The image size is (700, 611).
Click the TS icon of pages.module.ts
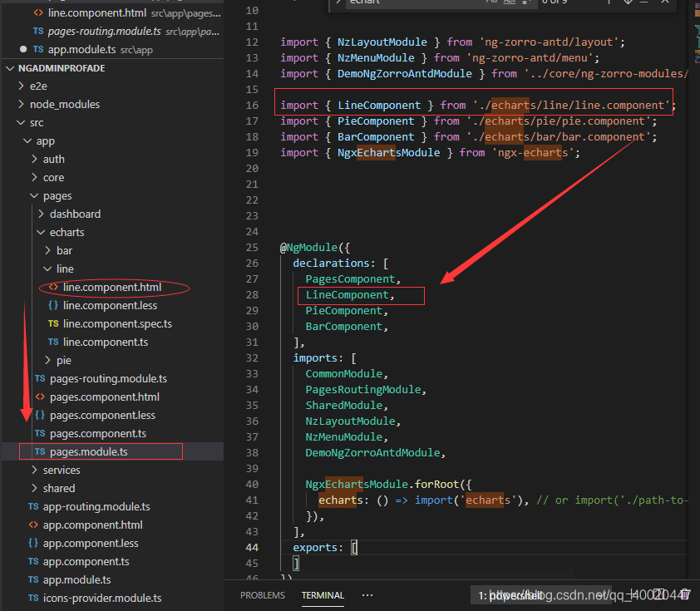tap(40, 451)
